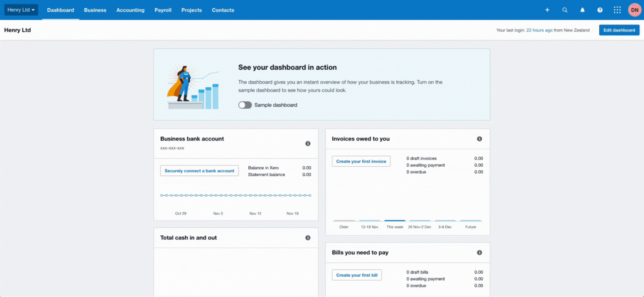
Task: Click the Bills you need to pay heading
Action: (x=360, y=252)
